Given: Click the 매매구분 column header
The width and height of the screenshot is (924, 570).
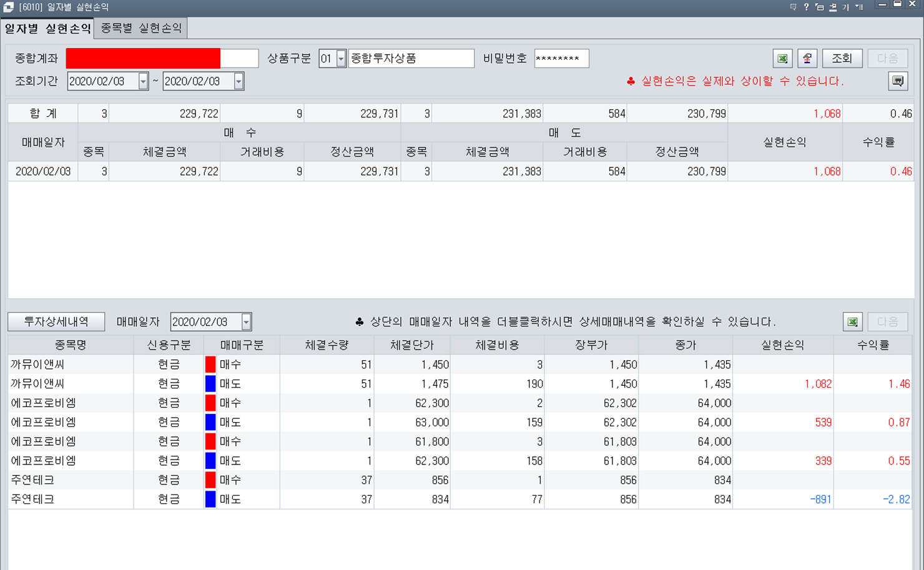Looking at the screenshot, I should pyautogui.click(x=242, y=345).
